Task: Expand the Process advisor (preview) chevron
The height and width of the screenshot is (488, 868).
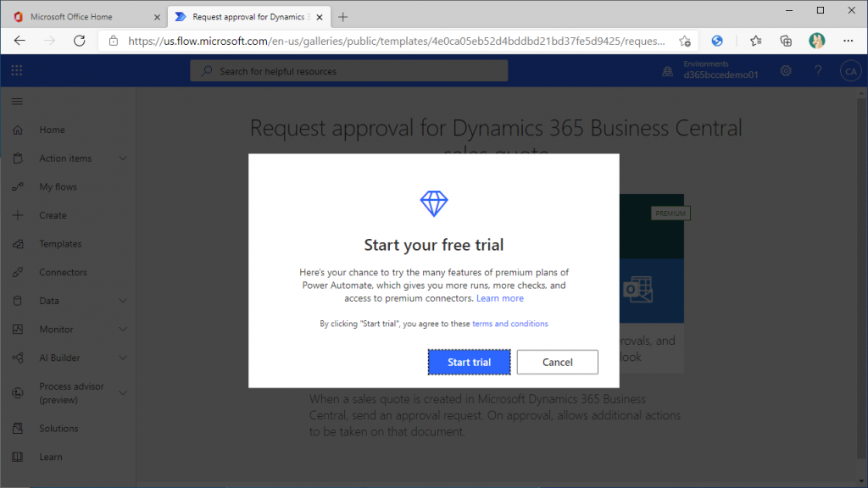Action: pyautogui.click(x=123, y=393)
